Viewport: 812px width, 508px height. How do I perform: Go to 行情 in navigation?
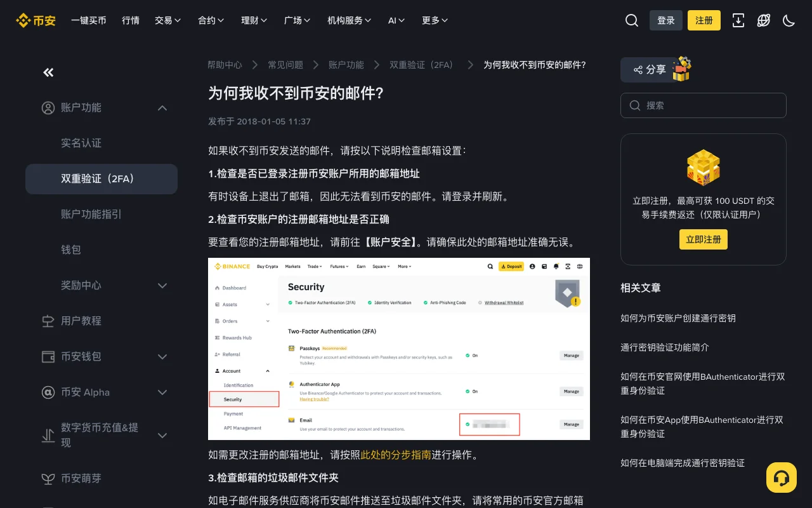click(x=131, y=20)
